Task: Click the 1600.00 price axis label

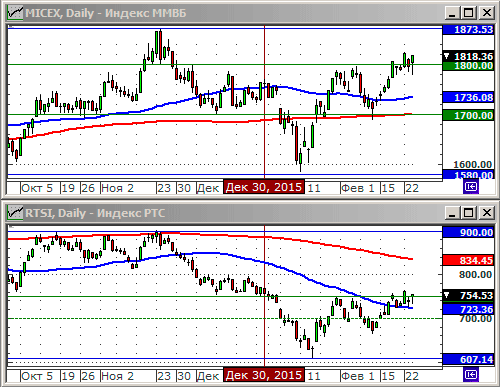Action: click(473, 164)
